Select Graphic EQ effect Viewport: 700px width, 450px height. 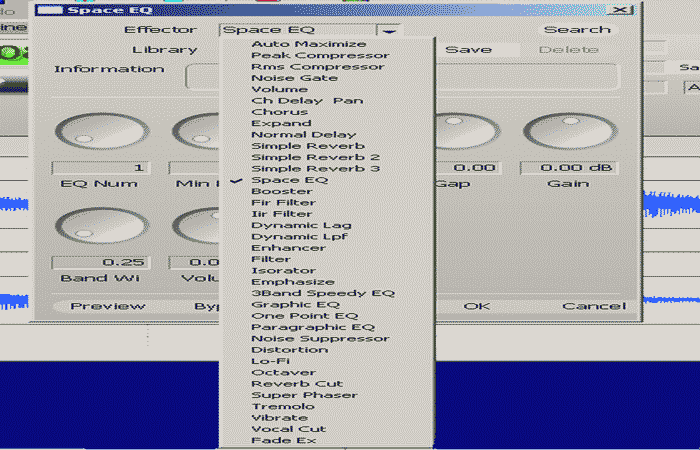tap(295, 304)
